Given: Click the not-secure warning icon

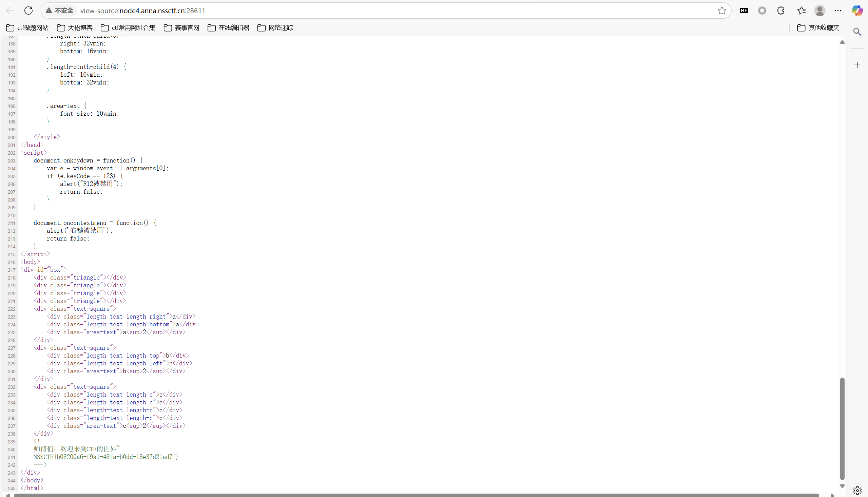Looking at the screenshot, I should click(49, 11).
